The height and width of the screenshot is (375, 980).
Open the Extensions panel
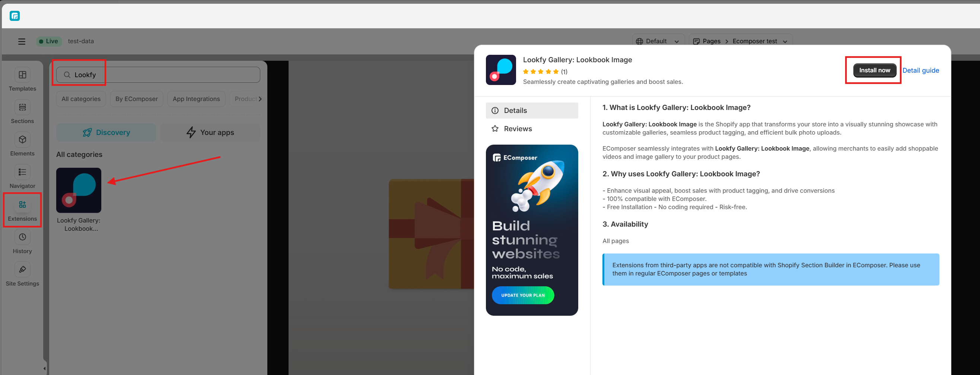[x=22, y=210]
